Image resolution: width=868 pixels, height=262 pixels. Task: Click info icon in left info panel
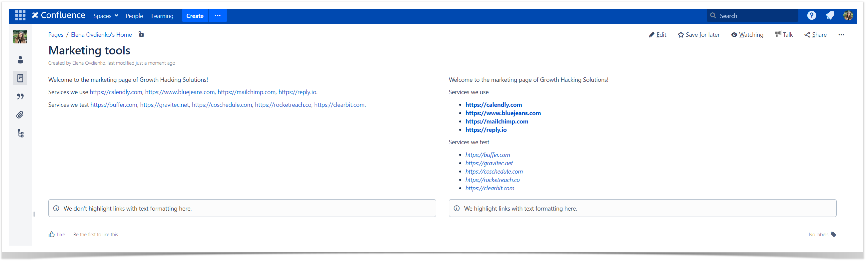[x=56, y=209]
